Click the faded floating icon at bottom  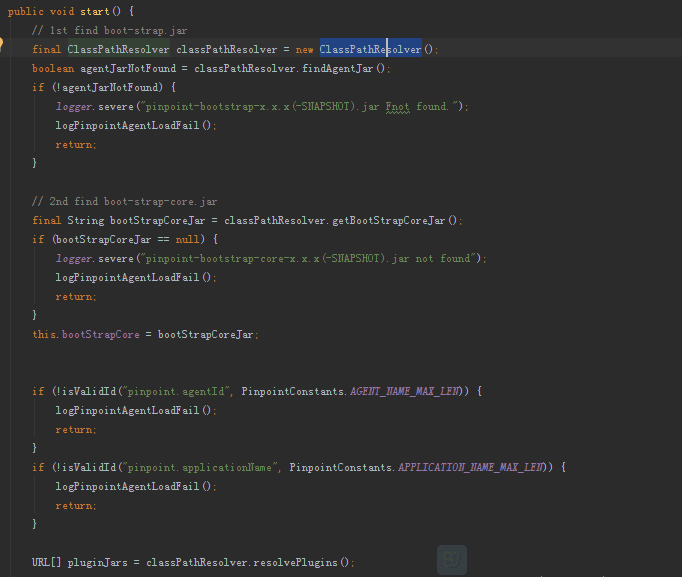pyautogui.click(x=452, y=559)
